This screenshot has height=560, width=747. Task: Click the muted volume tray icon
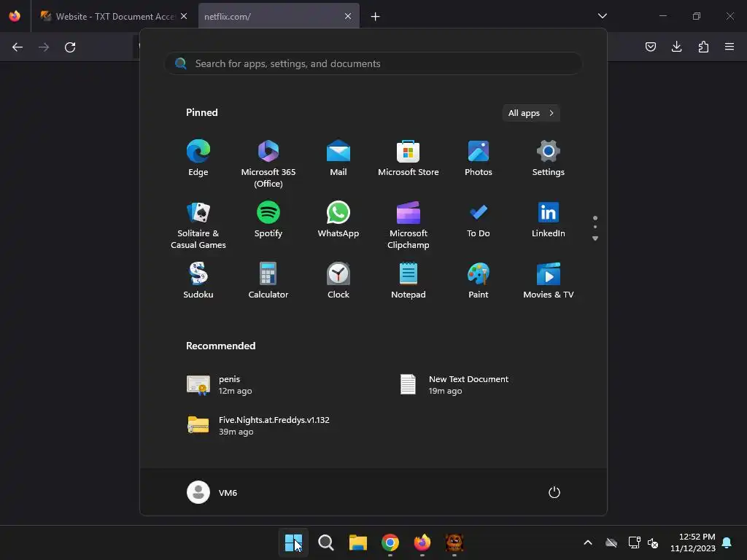coord(653,542)
